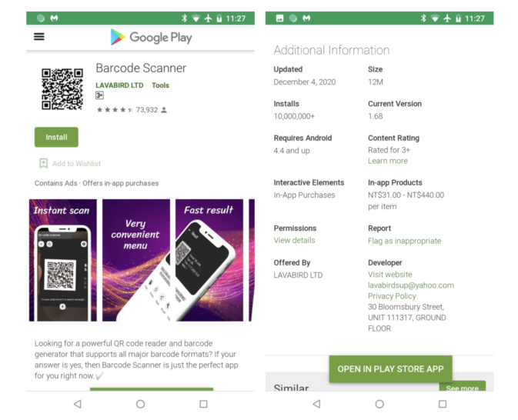Tap Home navigation button on left phone
Screen dimensions: 518x420
pos(140,404)
